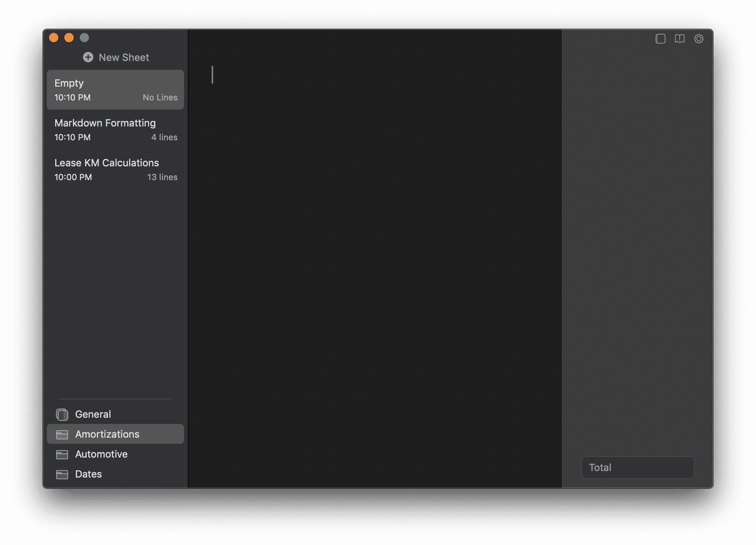This screenshot has width=756, height=545.
Task: Click the 'No Lines' count text
Action: coord(160,97)
